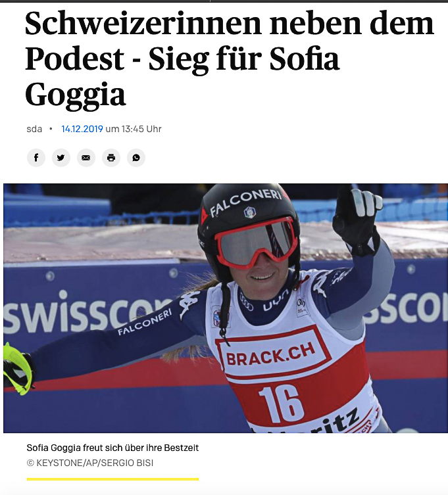Click the 'Schweizerinnen neben dem' headline line
The image size is (448, 495).
tap(230, 24)
